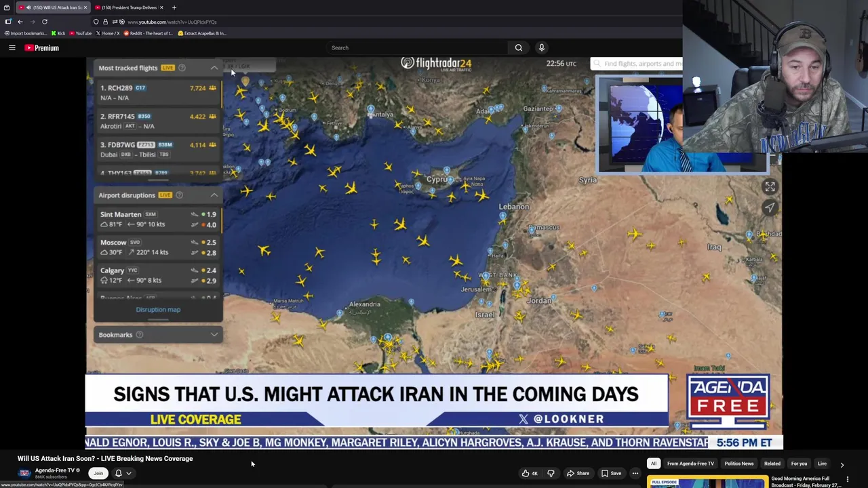
Task: Open the Agenda-Free TV channel name
Action: [x=55, y=470]
